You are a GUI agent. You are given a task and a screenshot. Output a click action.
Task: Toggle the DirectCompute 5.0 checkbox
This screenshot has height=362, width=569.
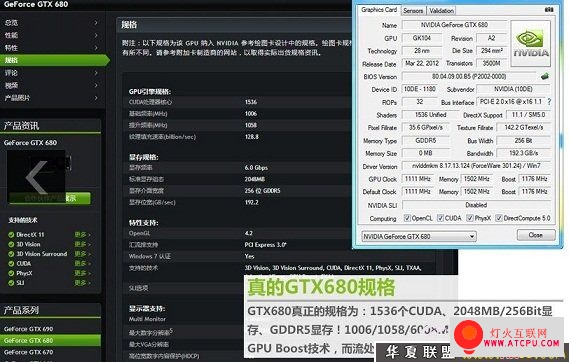tap(499, 218)
